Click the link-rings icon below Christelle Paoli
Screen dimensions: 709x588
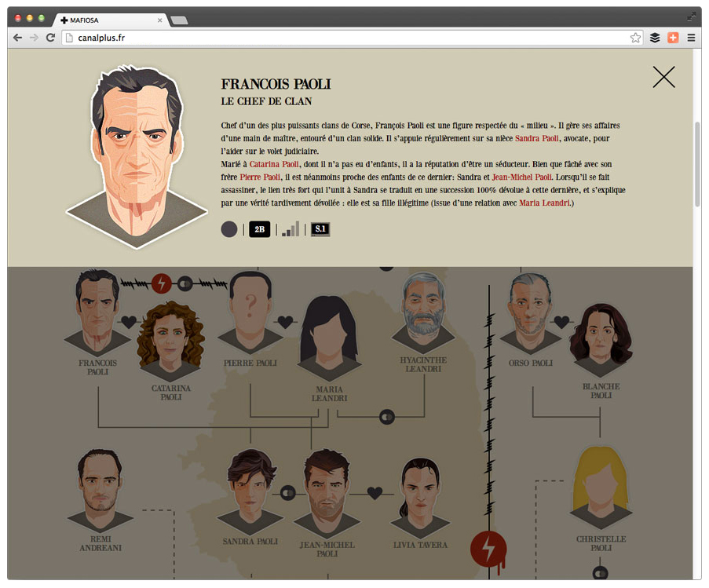point(600,573)
